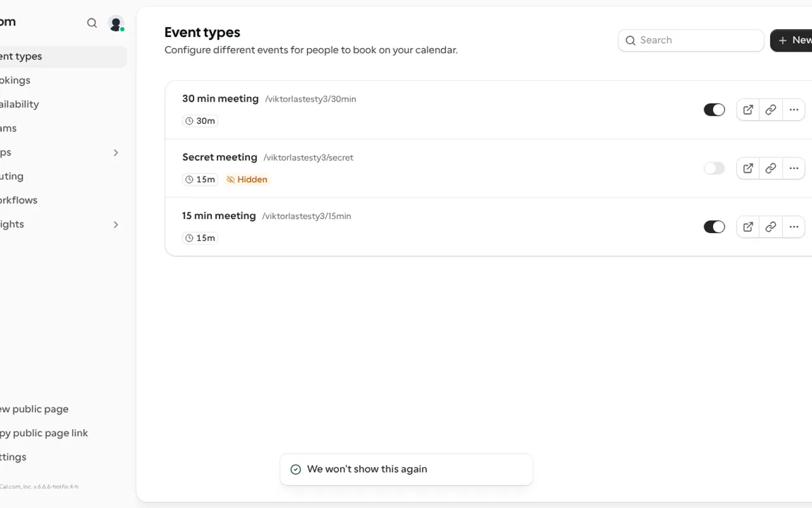Preview the Secret meeting event page
The height and width of the screenshot is (508, 812).
(748, 168)
